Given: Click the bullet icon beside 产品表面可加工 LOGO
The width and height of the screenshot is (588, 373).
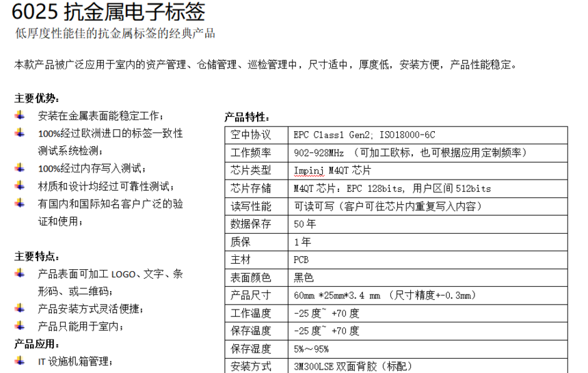Looking at the screenshot, I should (x=20, y=273).
